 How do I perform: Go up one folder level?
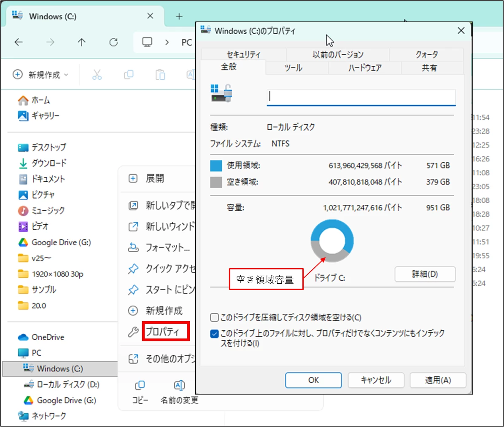(82, 42)
